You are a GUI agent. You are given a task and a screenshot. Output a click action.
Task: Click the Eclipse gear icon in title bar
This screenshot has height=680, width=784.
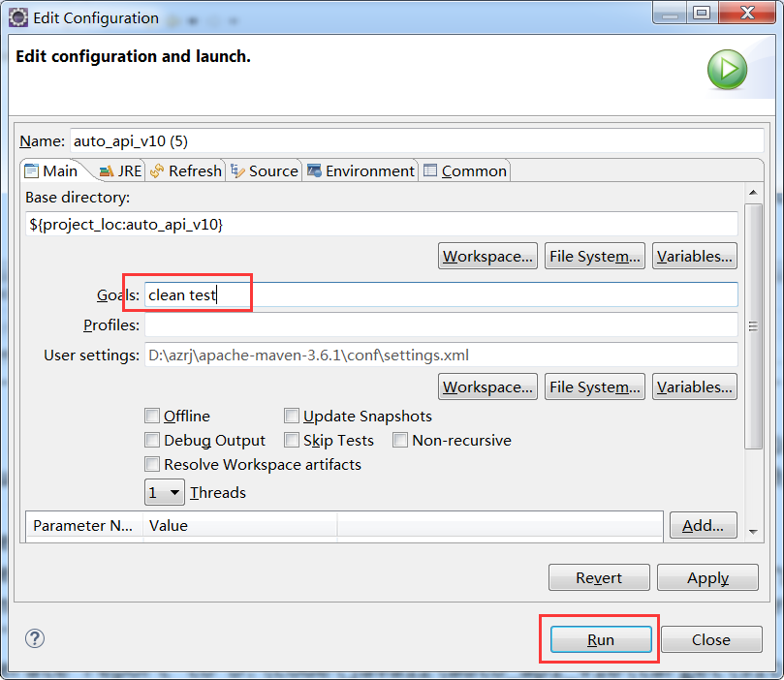tap(17, 17)
